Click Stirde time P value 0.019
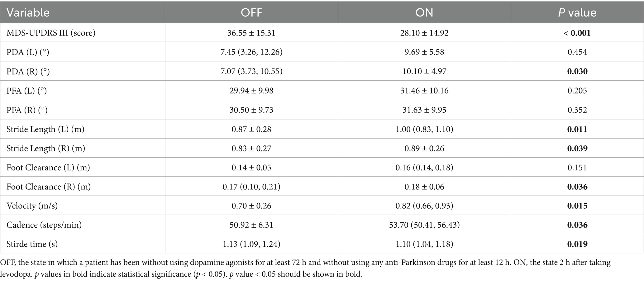The width and height of the screenshot is (644, 281). point(577,244)
